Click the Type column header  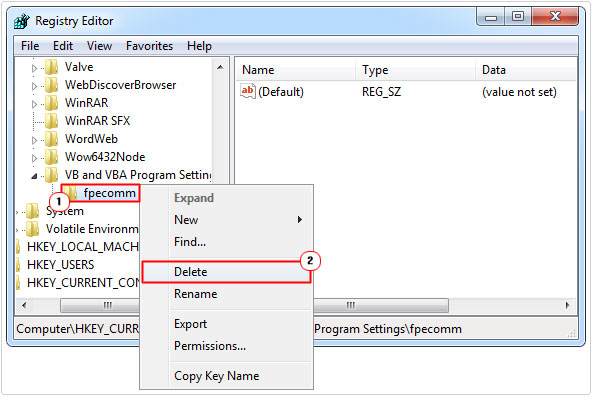[x=415, y=70]
